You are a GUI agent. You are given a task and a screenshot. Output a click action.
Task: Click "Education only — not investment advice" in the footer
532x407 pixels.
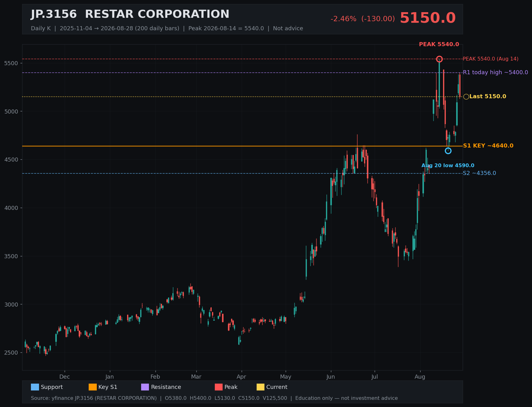pyautogui.click(x=347, y=398)
